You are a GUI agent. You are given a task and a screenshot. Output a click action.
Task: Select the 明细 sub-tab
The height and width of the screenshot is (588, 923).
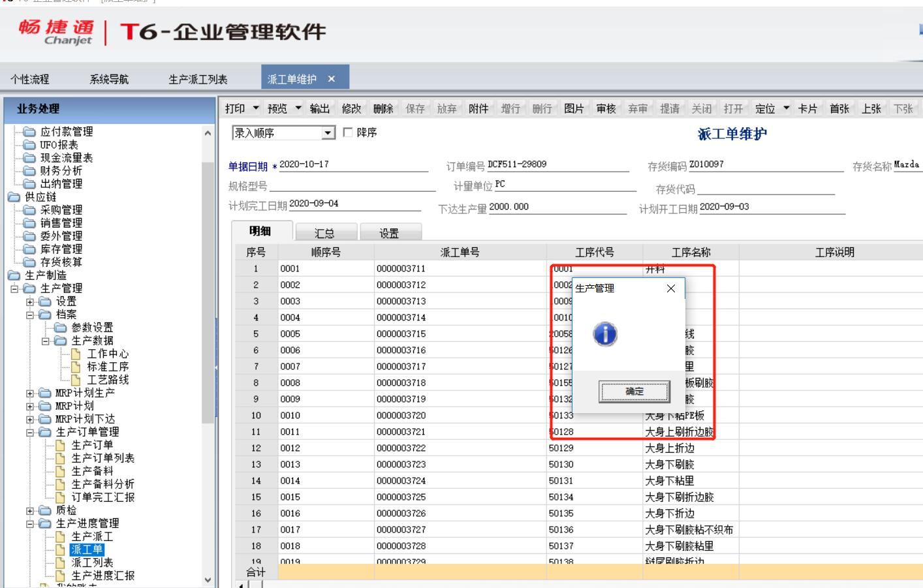tap(260, 231)
